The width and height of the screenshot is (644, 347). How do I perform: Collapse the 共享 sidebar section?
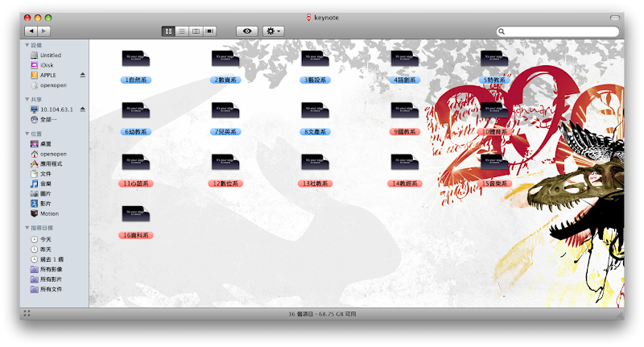point(27,99)
